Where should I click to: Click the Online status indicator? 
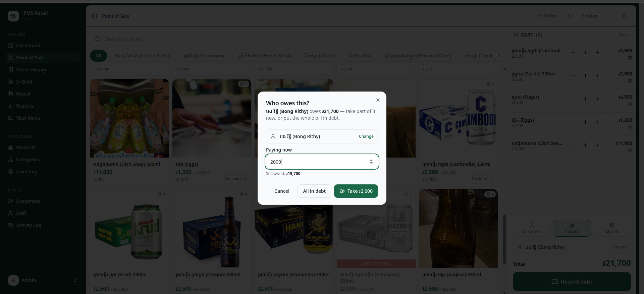(x=547, y=16)
